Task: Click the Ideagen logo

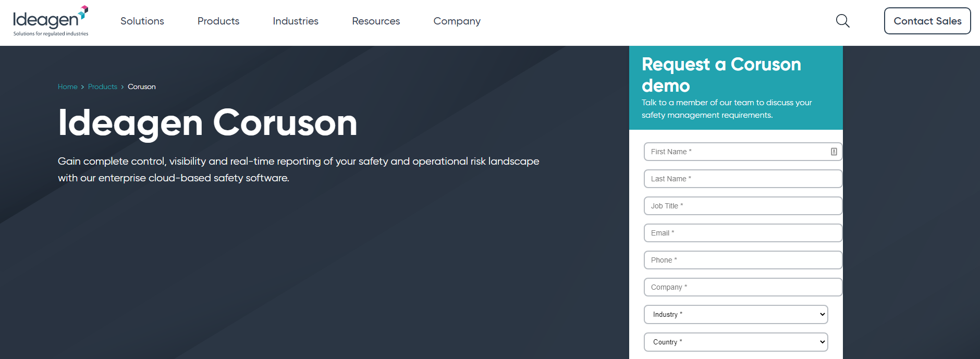Action: click(51, 21)
